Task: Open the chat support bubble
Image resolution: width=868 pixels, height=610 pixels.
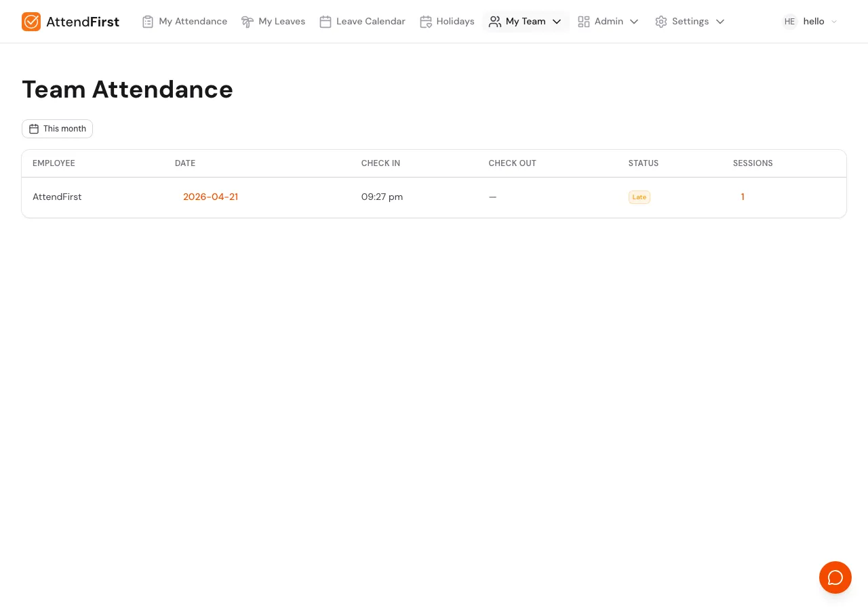Action: (x=835, y=577)
